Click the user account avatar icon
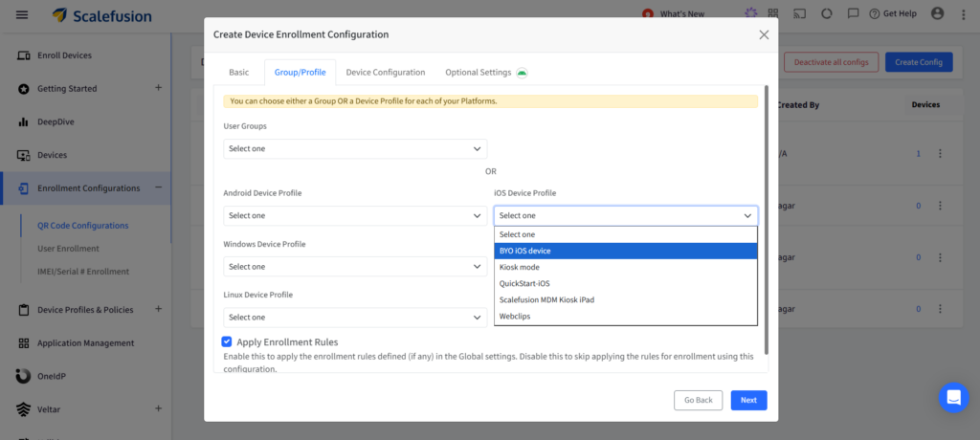980x440 pixels. (937, 14)
